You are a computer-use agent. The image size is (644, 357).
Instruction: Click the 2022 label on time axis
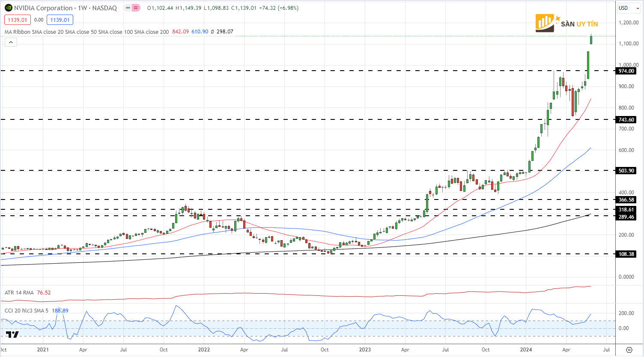click(204, 350)
